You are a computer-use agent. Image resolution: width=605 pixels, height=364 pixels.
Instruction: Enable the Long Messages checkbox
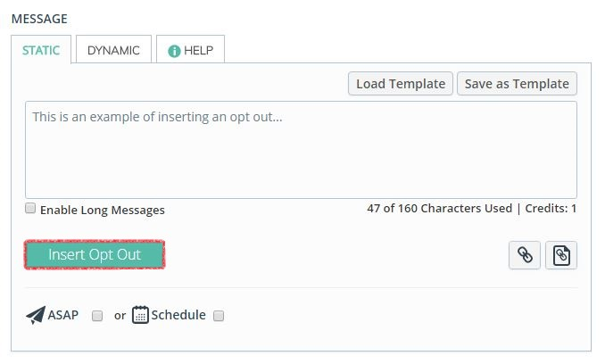[x=30, y=209]
